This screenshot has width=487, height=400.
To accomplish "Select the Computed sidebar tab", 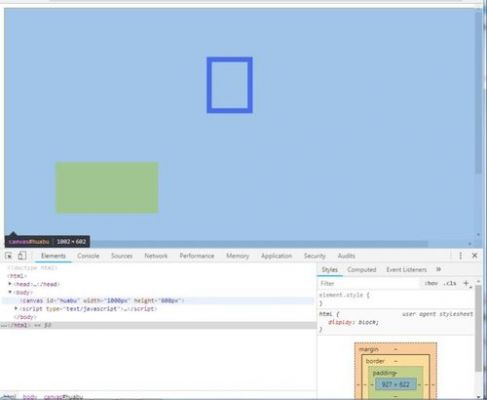I will click(361, 269).
